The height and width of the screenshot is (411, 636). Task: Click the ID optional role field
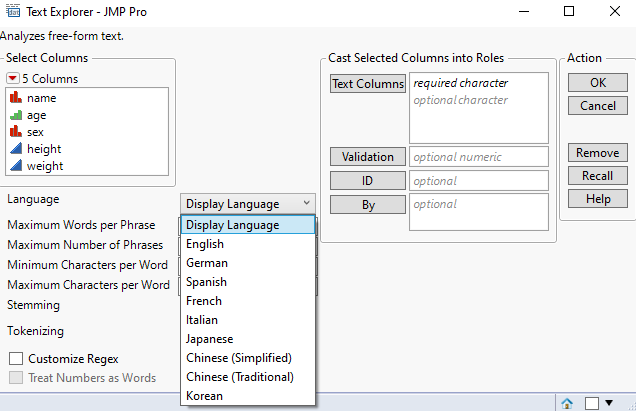tap(478, 181)
